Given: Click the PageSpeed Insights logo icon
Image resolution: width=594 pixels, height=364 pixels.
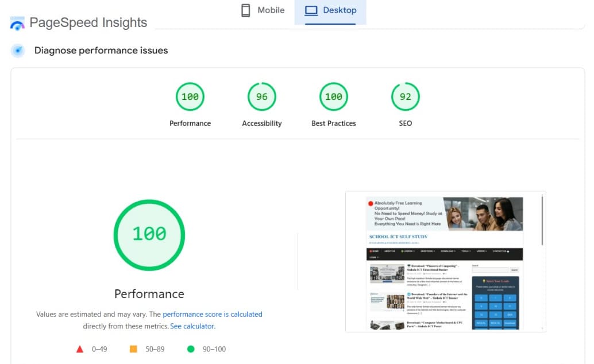Looking at the screenshot, I should [x=18, y=24].
